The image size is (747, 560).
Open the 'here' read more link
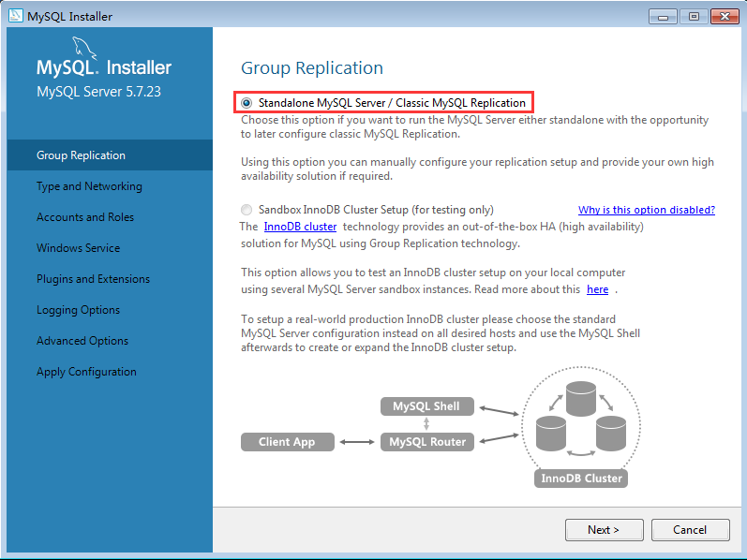[x=597, y=289]
